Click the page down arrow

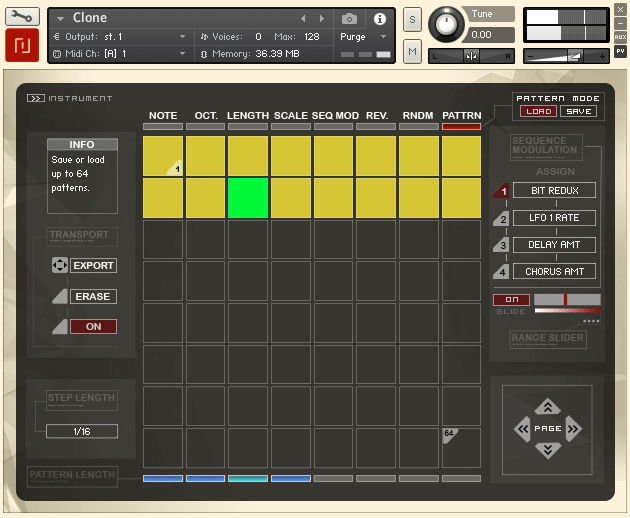point(547,450)
